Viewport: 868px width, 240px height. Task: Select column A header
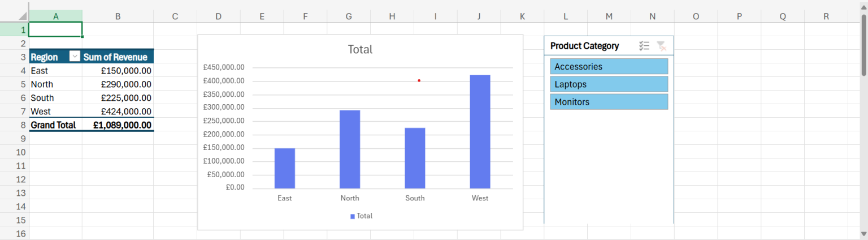[x=55, y=16]
